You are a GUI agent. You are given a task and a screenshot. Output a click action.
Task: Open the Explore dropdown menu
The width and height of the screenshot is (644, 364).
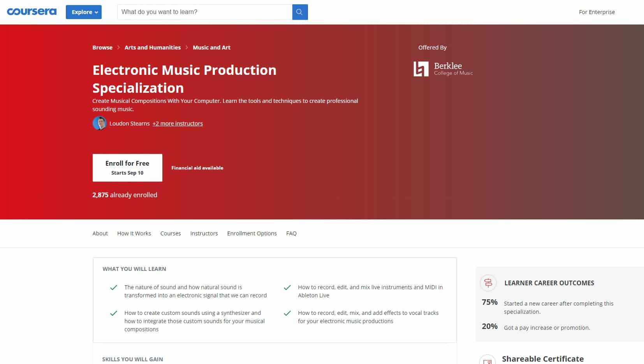coord(84,12)
